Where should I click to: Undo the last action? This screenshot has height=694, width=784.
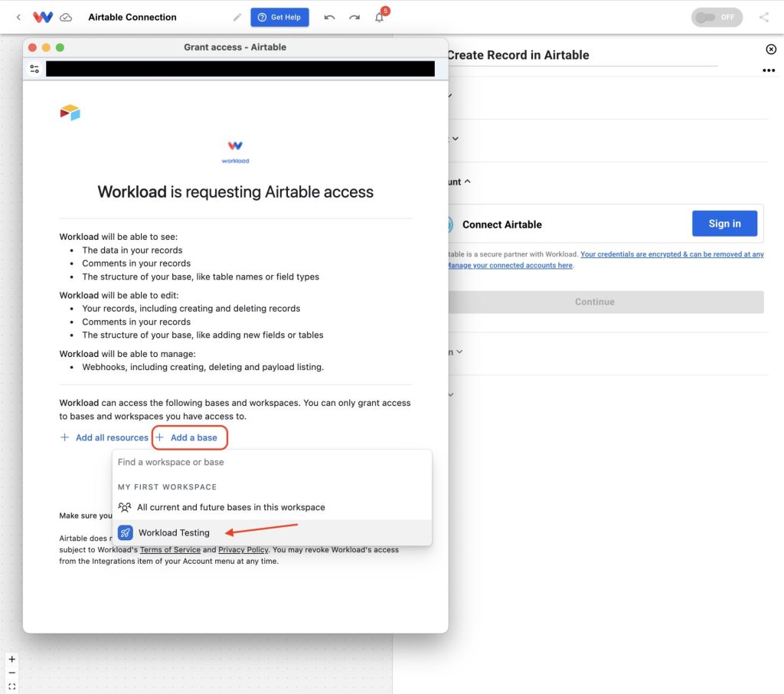pyautogui.click(x=329, y=18)
